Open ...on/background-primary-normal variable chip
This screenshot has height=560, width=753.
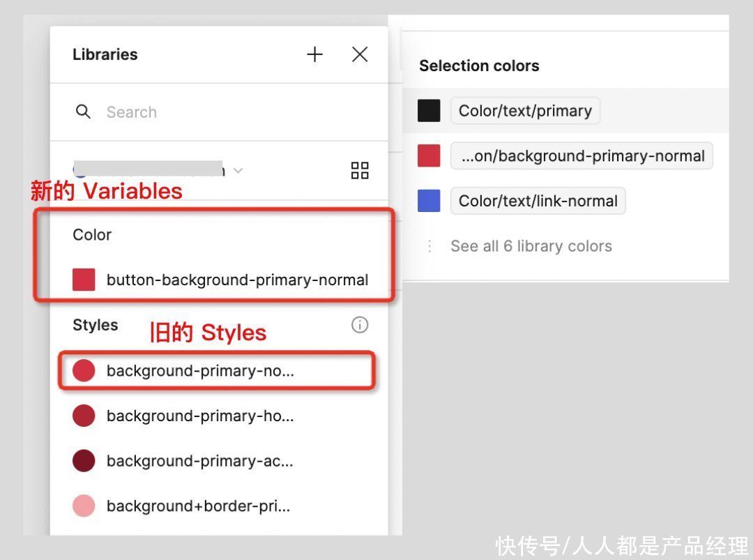[x=581, y=156]
